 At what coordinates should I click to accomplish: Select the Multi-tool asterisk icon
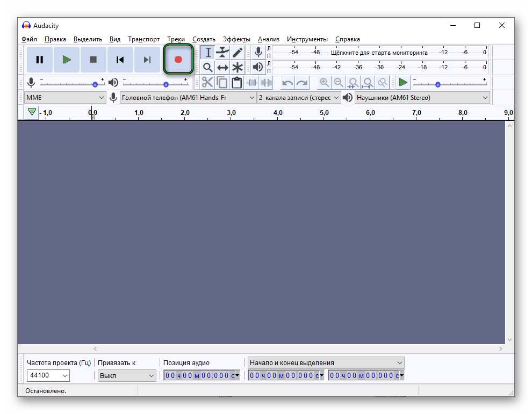click(x=238, y=67)
